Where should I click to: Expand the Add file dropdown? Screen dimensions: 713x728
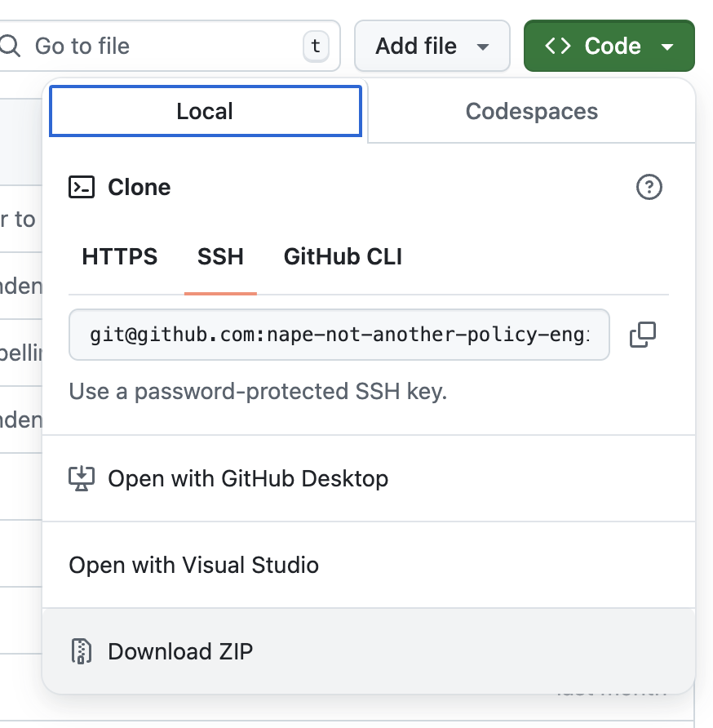coord(432,46)
